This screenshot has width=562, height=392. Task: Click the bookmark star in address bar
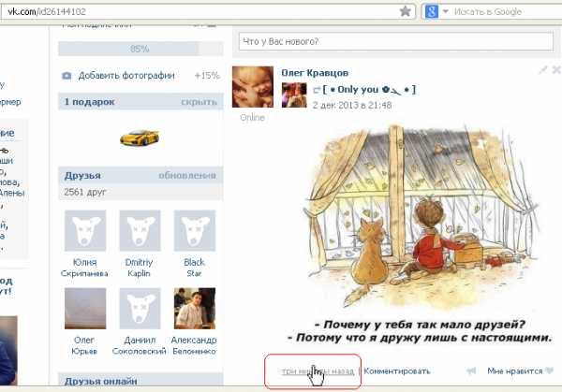tap(405, 11)
